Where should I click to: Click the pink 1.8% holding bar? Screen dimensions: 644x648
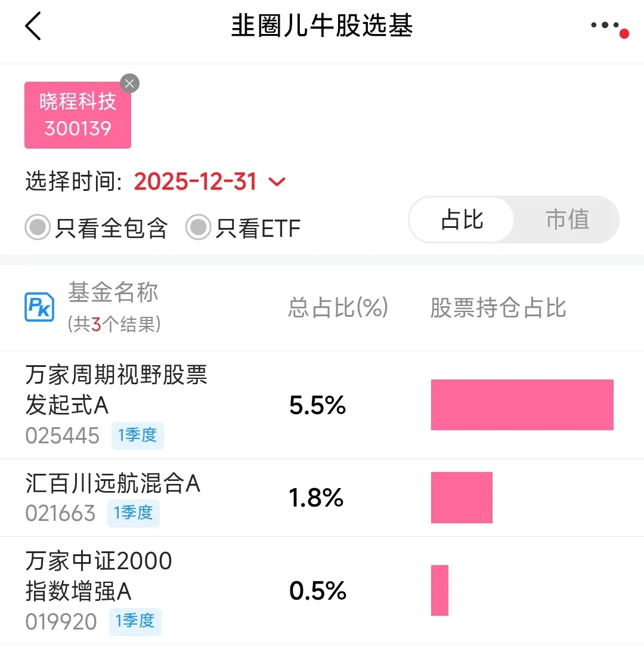pos(462,498)
